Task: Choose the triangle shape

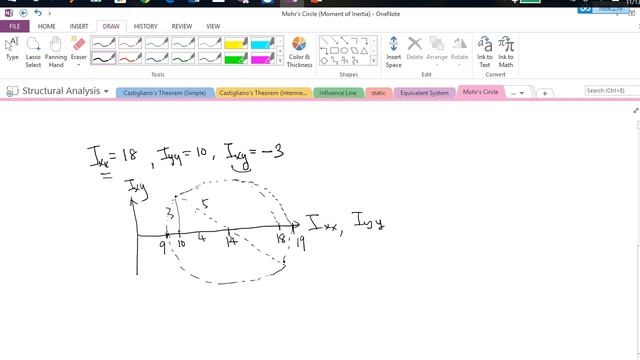Action: pyautogui.click(x=364, y=51)
